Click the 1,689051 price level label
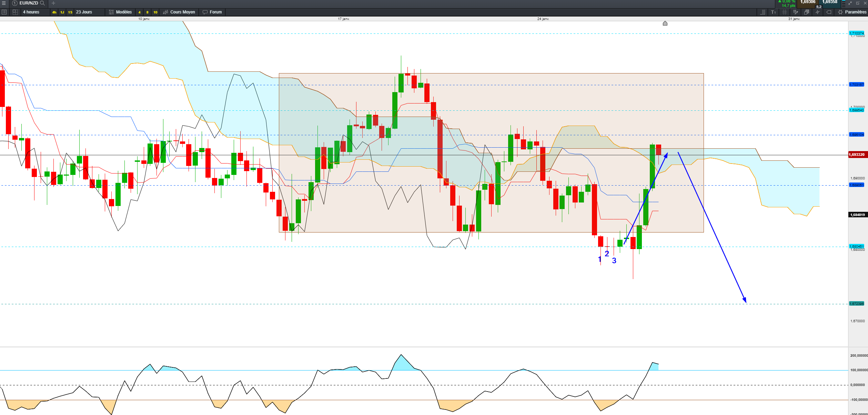This screenshot has width=868, height=415. [x=857, y=185]
